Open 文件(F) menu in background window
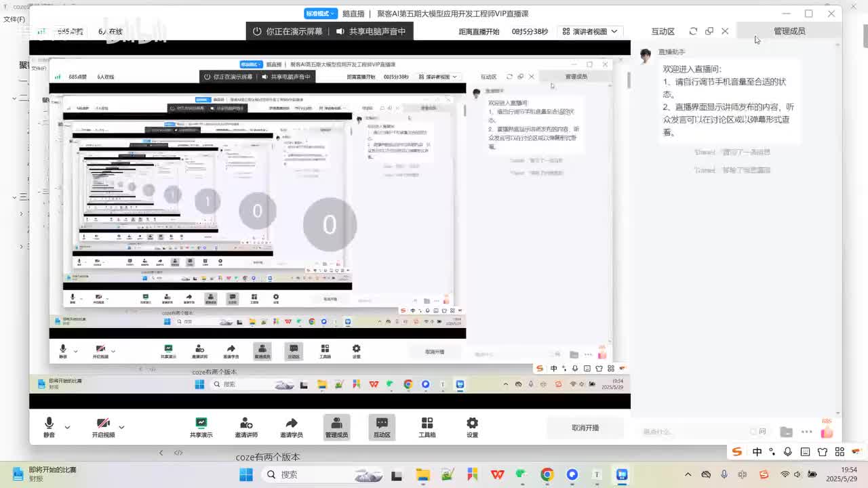Image resolution: width=868 pixels, height=488 pixels. pos(14,19)
